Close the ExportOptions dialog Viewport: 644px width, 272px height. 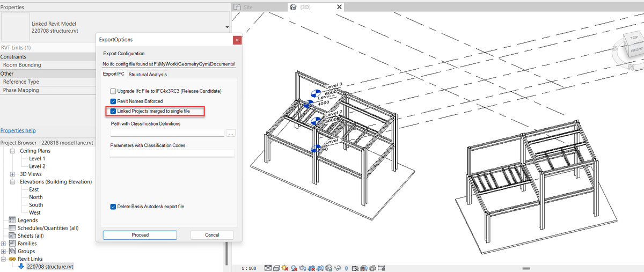tap(237, 40)
